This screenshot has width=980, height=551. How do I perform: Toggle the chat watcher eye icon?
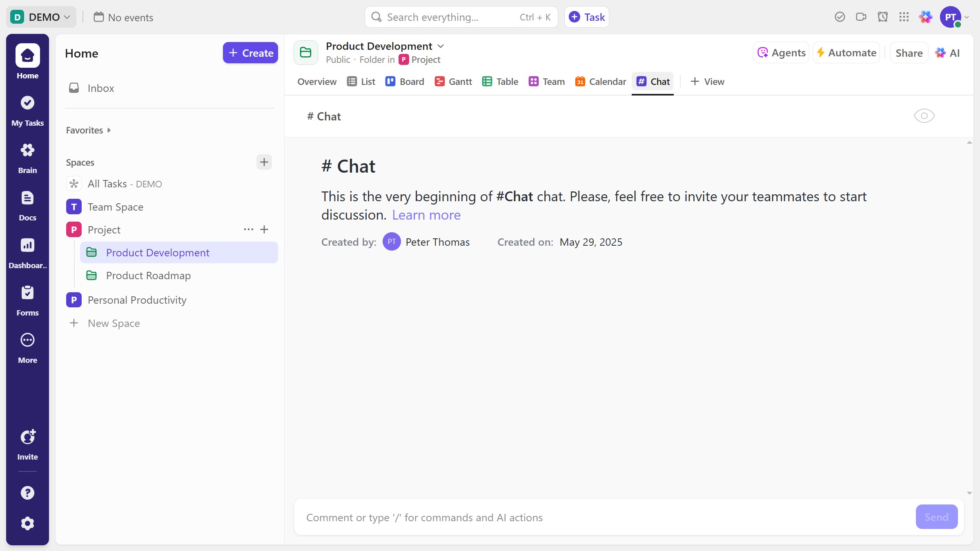click(924, 116)
